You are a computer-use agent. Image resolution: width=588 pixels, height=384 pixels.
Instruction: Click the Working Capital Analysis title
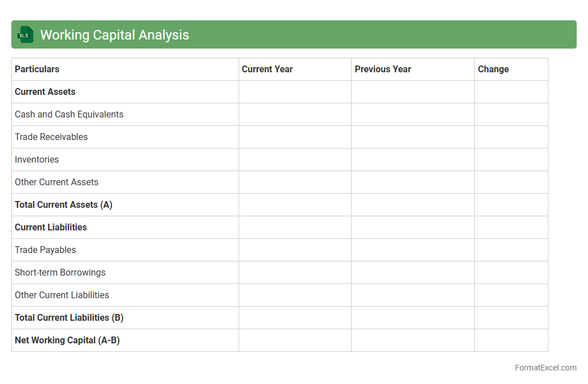tap(114, 35)
